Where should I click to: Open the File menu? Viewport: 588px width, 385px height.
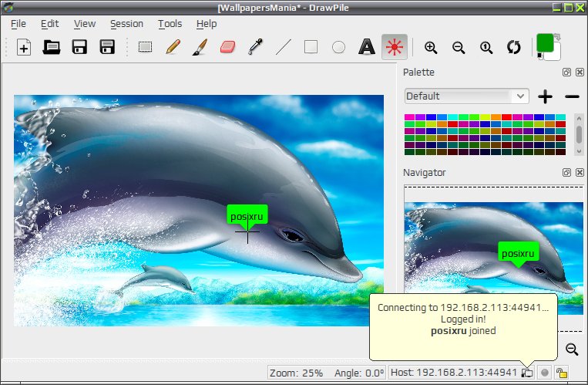18,24
